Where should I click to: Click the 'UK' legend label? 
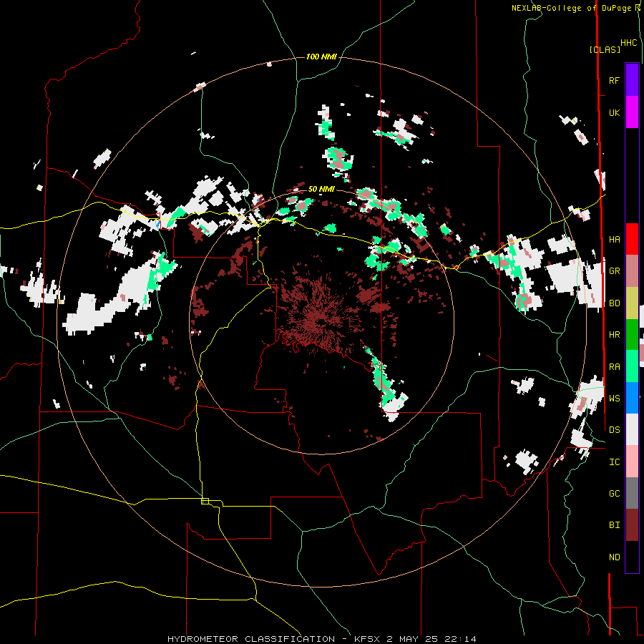tap(614, 112)
